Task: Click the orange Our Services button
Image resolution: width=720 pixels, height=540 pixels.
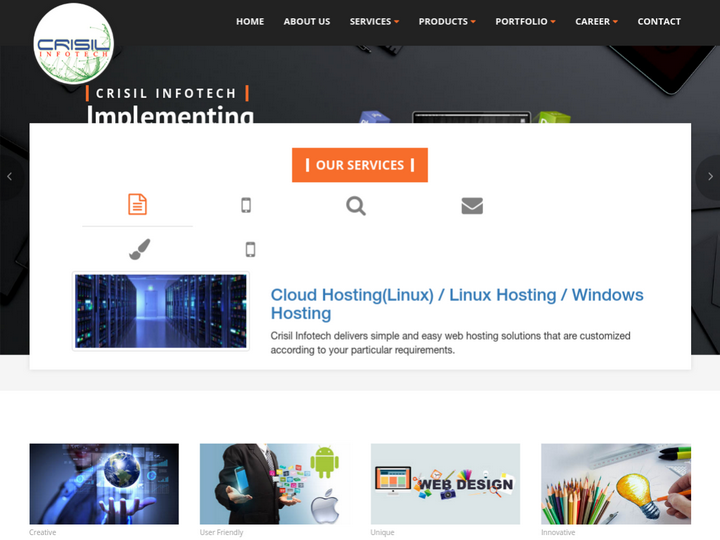Action: (360, 165)
